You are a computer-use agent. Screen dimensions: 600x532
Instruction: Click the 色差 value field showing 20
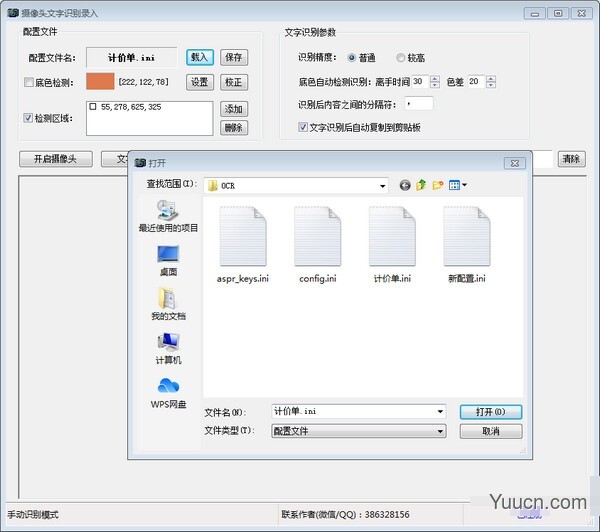[x=477, y=82]
